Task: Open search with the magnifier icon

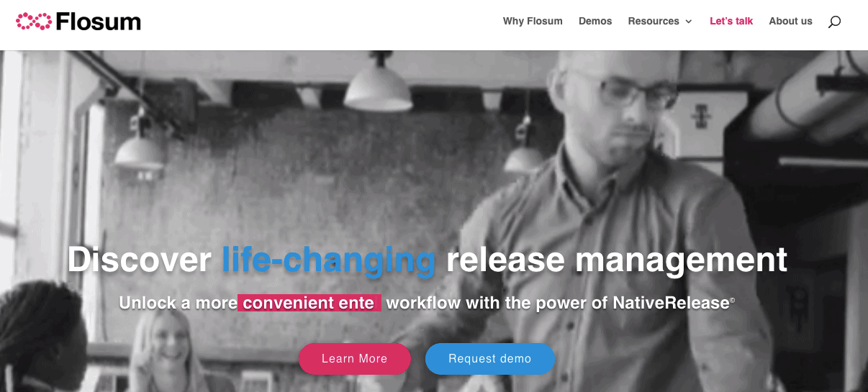Action: click(x=834, y=22)
